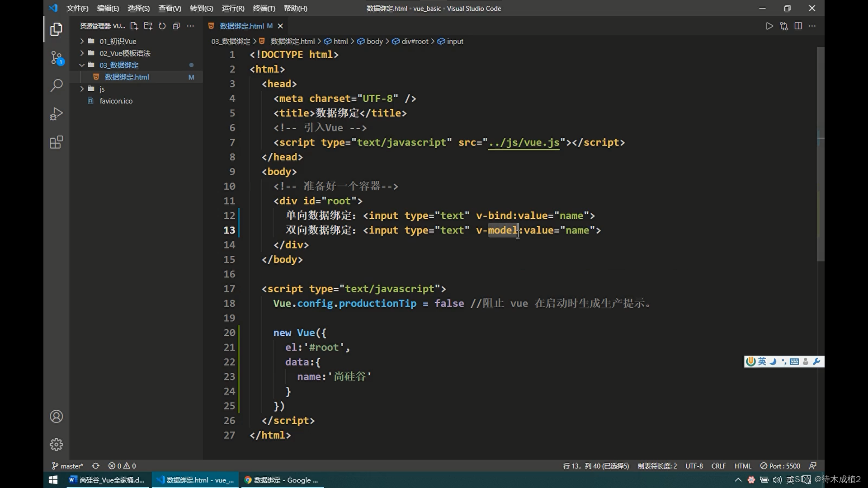
Task: Open the 查看(V) menu
Action: click(170, 8)
